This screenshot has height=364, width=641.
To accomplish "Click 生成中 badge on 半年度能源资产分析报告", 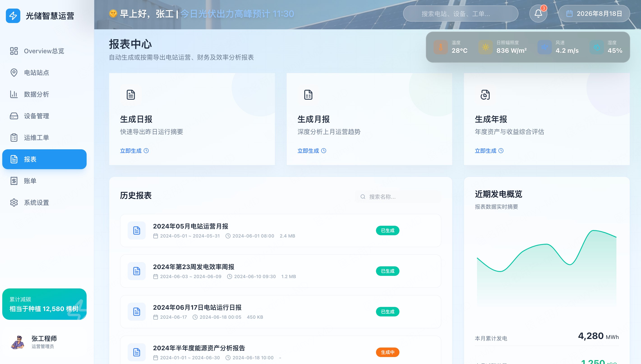I will point(387,352).
